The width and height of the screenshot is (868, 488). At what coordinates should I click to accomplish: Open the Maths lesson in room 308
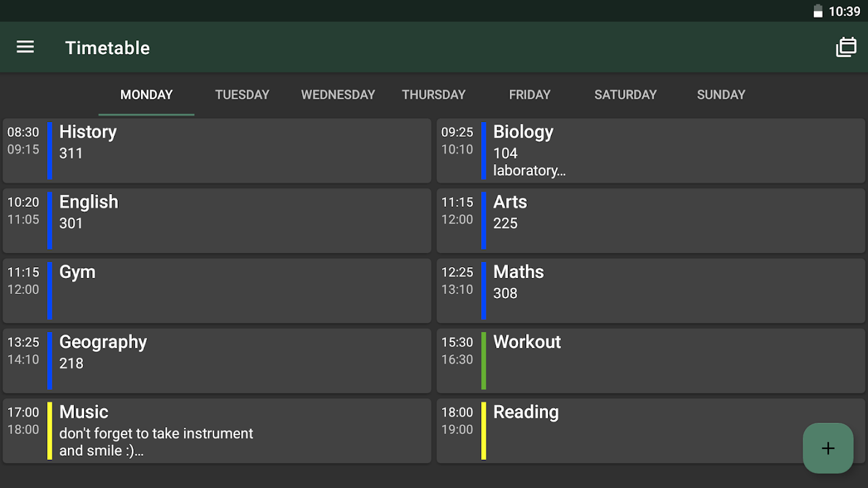[651, 291]
